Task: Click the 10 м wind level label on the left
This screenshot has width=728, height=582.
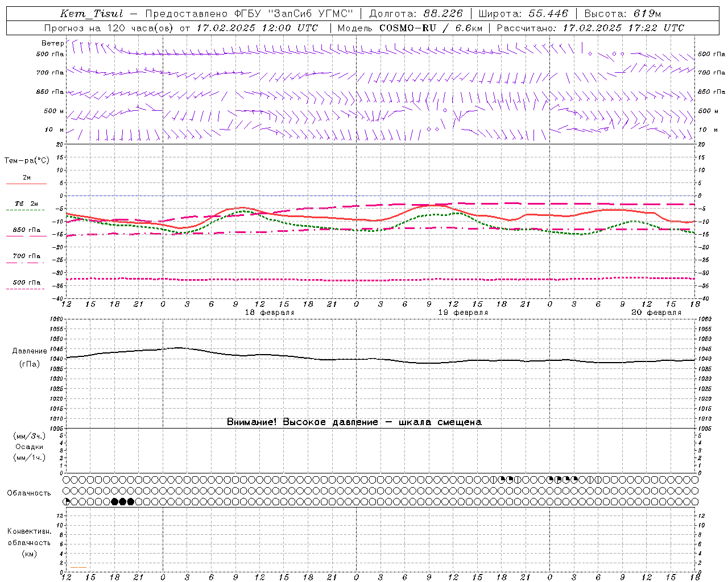Action: pyautogui.click(x=55, y=130)
